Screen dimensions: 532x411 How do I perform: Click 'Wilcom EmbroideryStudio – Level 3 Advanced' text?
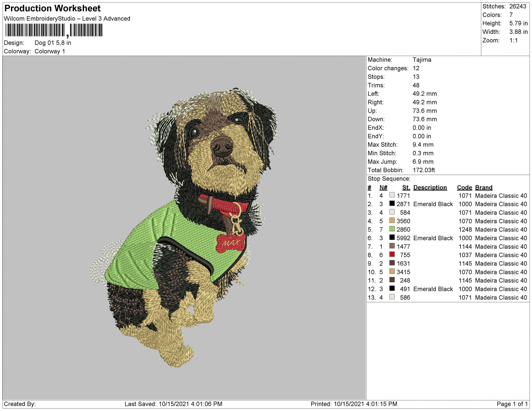click(67, 18)
